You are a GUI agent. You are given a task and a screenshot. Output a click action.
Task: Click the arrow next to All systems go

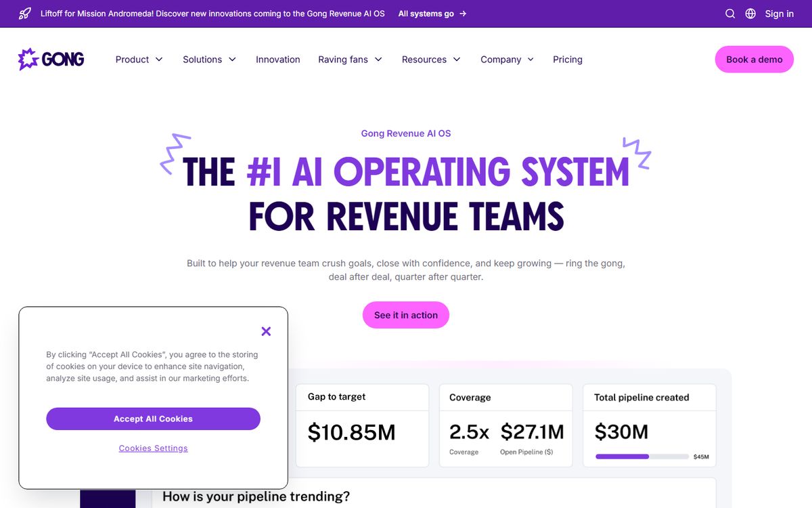463,14
